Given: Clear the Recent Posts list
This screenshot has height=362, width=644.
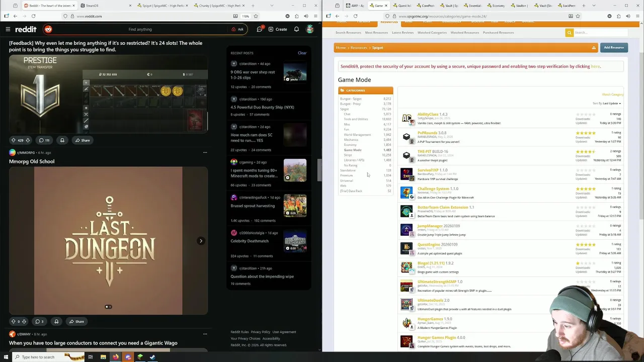Looking at the screenshot, I should click(302, 53).
